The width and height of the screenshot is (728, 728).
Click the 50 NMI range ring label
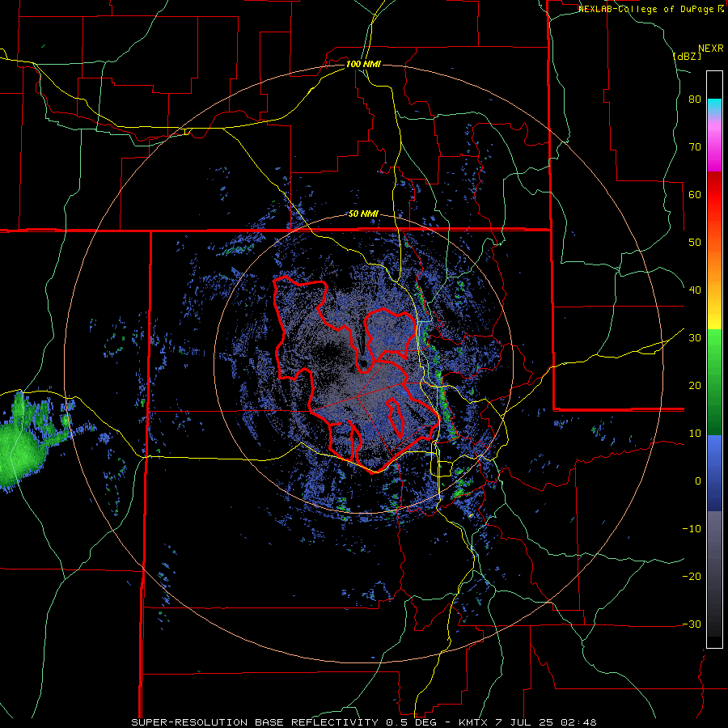[x=363, y=214]
